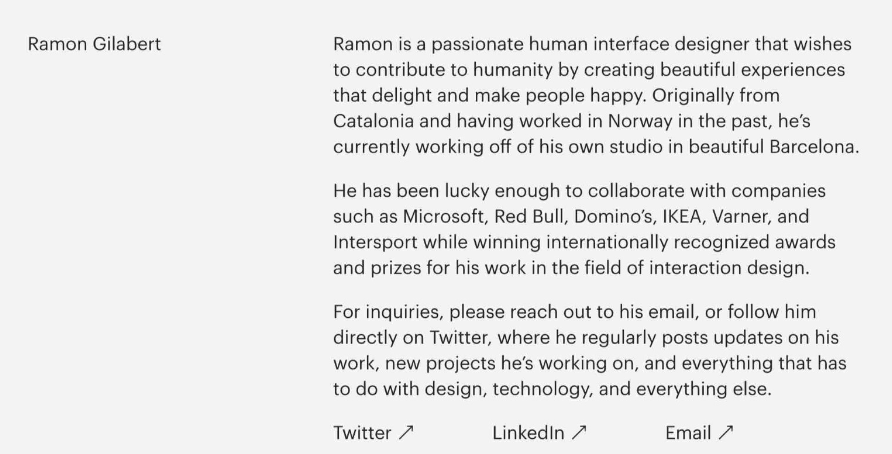
Task: Open the LinkedIn profile link
Action: click(x=529, y=433)
